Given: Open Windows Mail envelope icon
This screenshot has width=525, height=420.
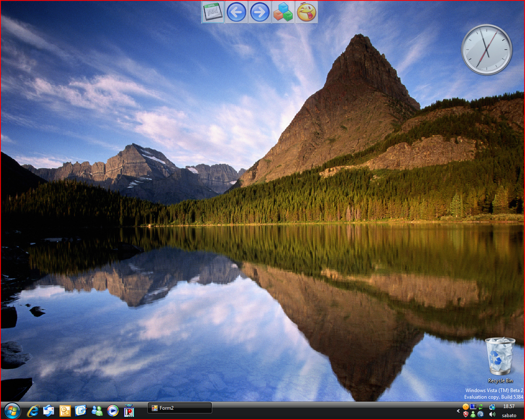Looking at the screenshot, I should pos(49,411).
